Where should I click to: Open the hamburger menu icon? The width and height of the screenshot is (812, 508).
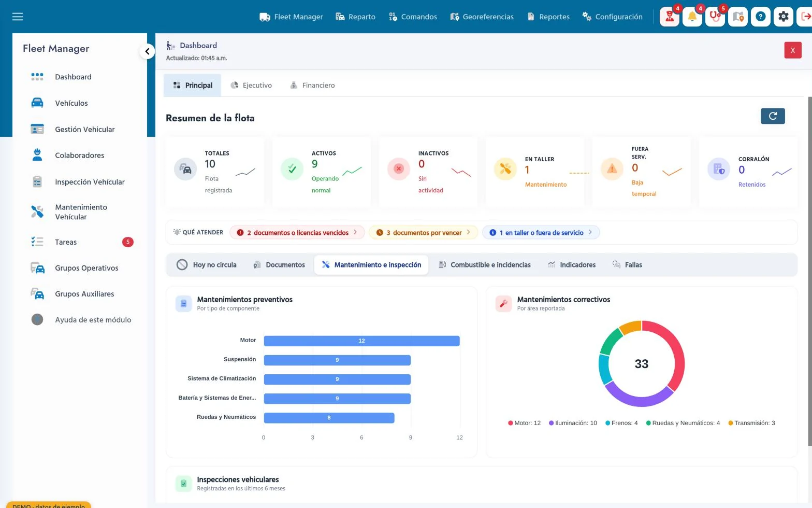click(x=18, y=17)
